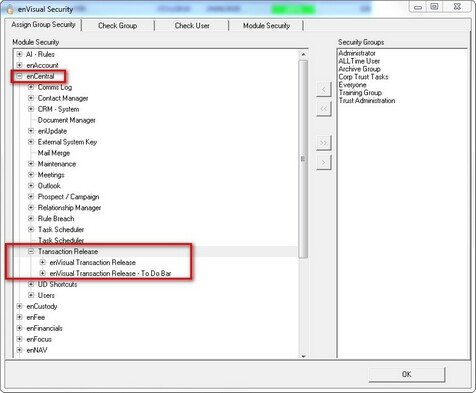This screenshot has height=393, width=476.
Task: Click the double left arrow move button
Action: (324, 109)
